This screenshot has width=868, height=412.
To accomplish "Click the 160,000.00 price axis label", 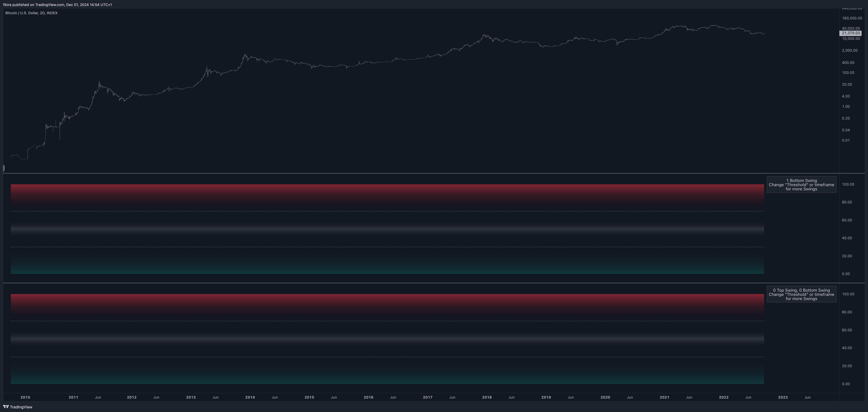I will [852, 18].
